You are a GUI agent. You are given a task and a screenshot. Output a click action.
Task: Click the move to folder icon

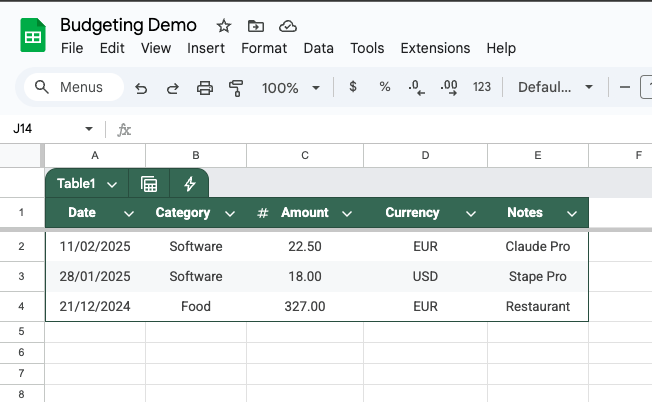(255, 26)
